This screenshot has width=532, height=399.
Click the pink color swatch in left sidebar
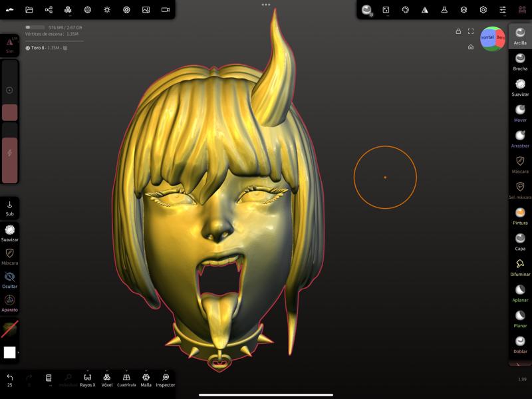point(9,112)
